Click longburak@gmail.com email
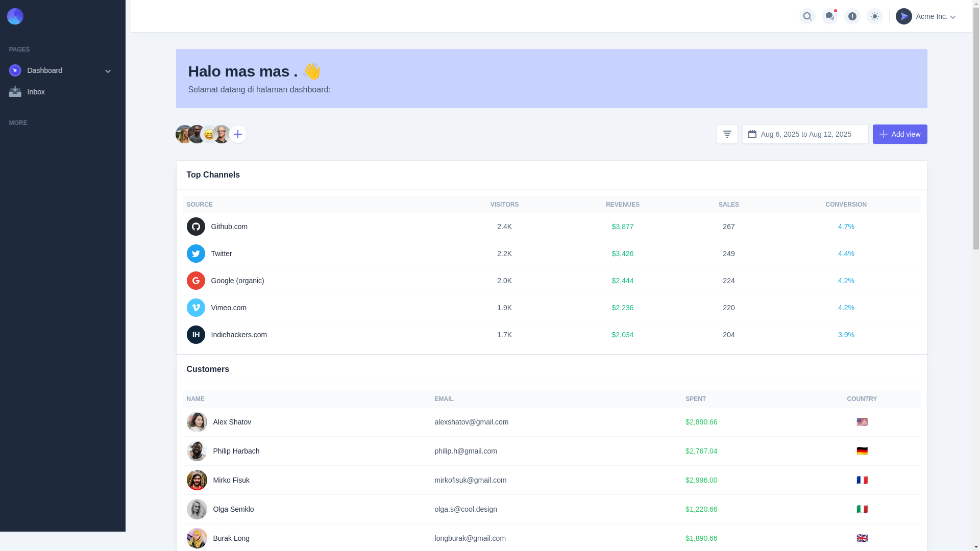This screenshot has height=551, width=980. pyautogui.click(x=470, y=538)
